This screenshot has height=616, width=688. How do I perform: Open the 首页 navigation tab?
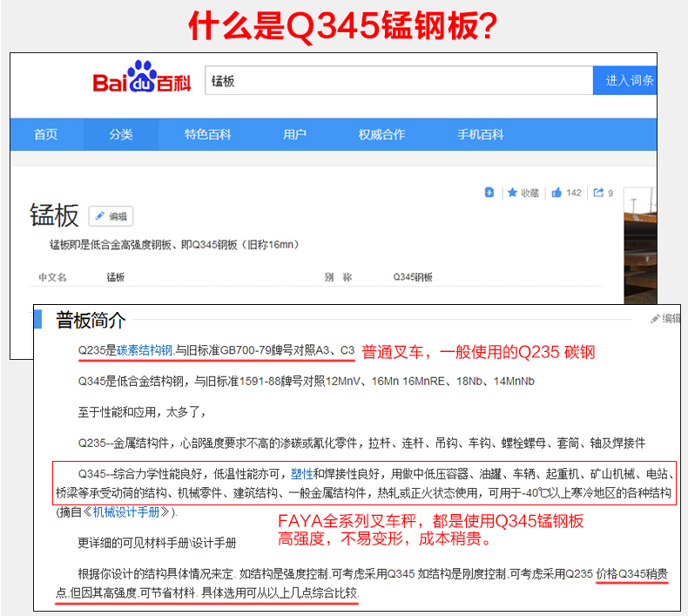pyautogui.click(x=46, y=134)
